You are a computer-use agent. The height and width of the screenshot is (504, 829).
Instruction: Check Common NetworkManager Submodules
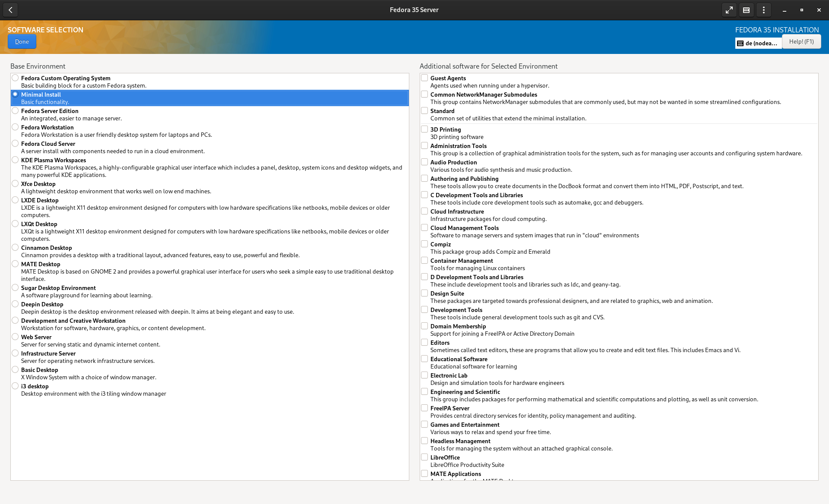tap(424, 94)
